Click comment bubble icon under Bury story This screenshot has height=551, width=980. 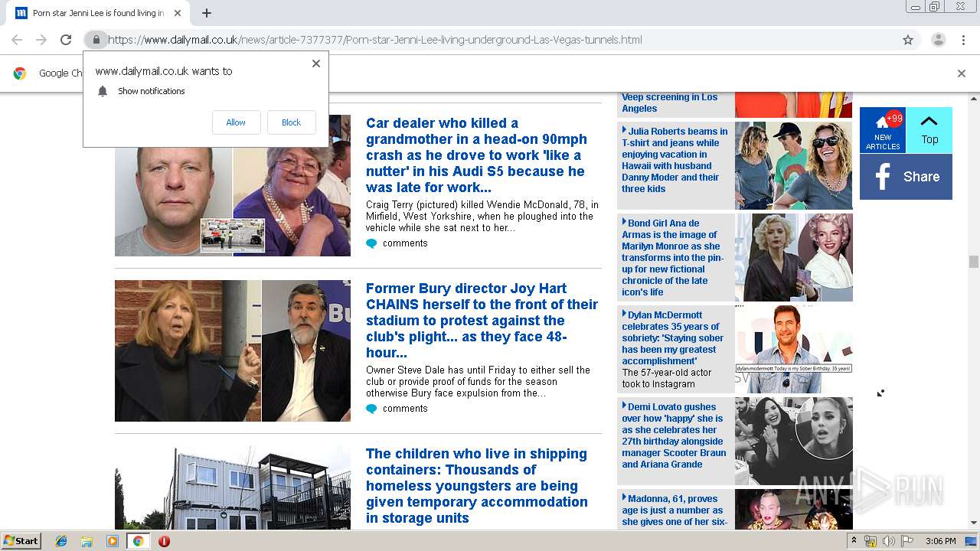[x=371, y=409]
